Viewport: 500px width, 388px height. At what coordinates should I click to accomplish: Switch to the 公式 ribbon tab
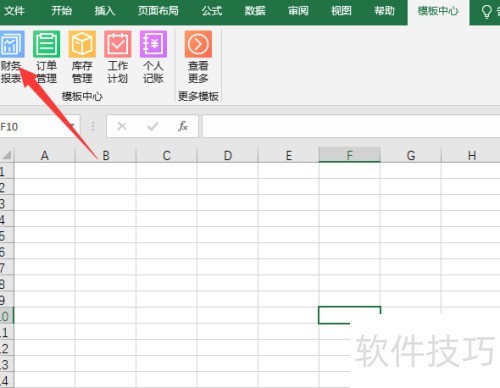pyautogui.click(x=212, y=11)
